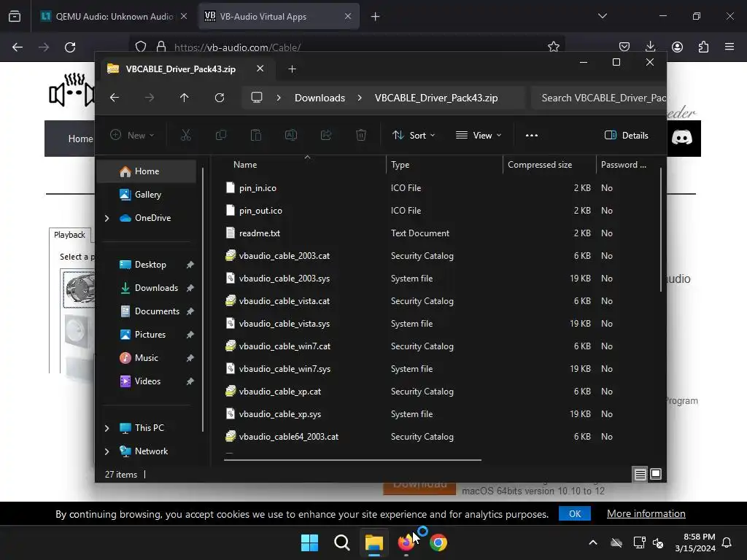This screenshot has height=560, width=747.
Task: Open Firefox list all tabs dropdown
Action: click(603, 16)
